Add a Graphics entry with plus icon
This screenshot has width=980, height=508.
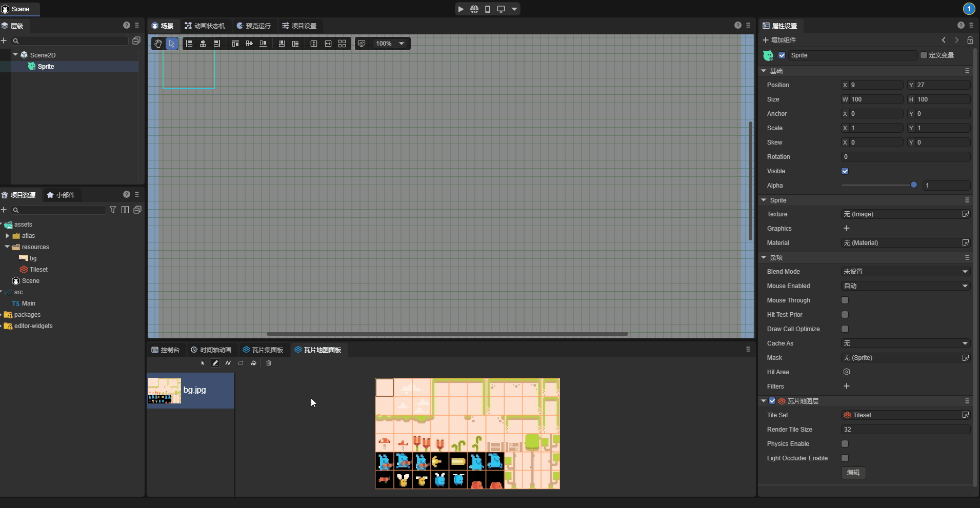click(847, 229)
